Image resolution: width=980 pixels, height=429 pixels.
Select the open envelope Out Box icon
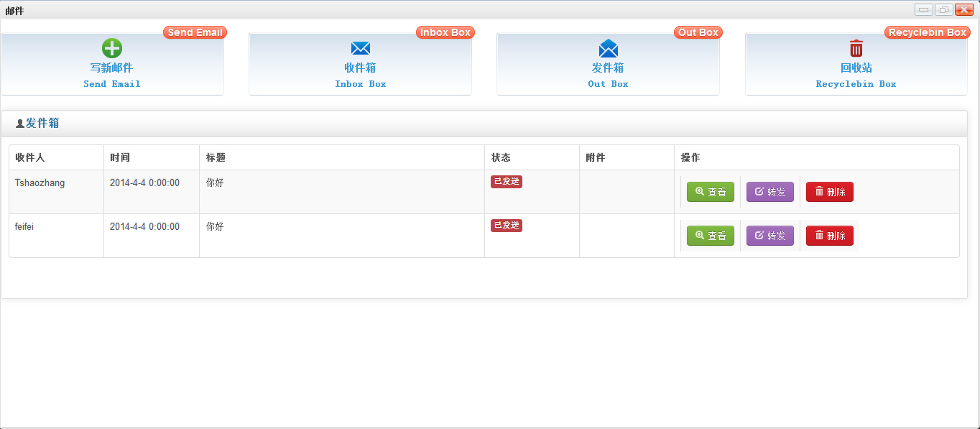point(608,48)
